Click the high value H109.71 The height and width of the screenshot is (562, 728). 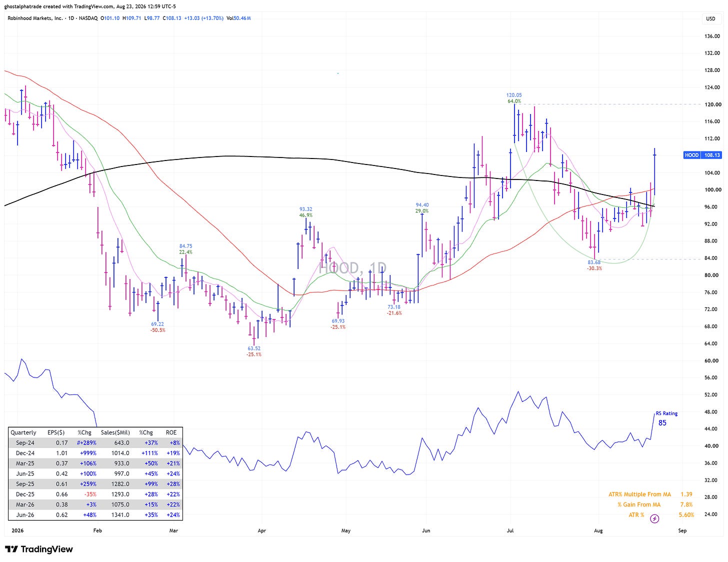coord(131,18)
